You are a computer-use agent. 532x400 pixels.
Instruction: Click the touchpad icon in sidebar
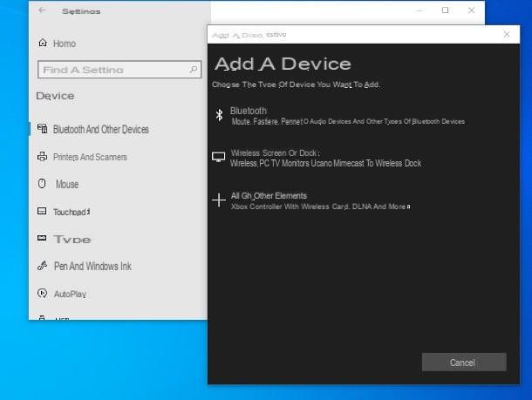coord(42,211)
